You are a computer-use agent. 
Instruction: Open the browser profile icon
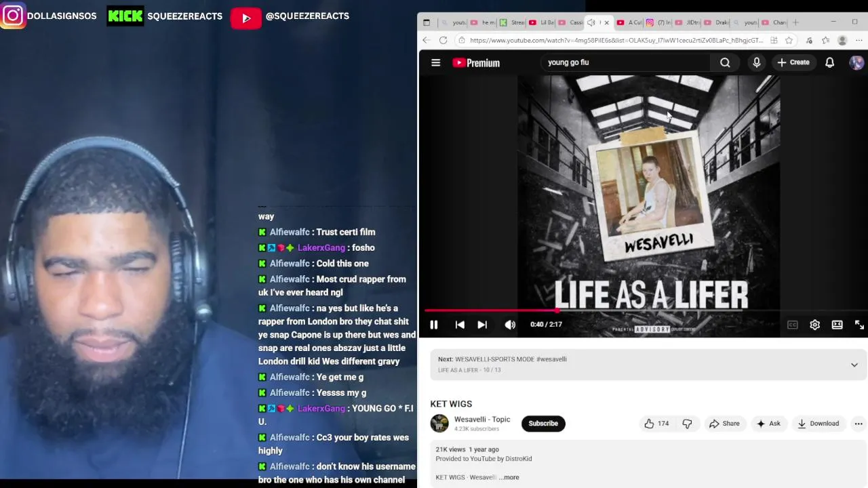[842, 40]
